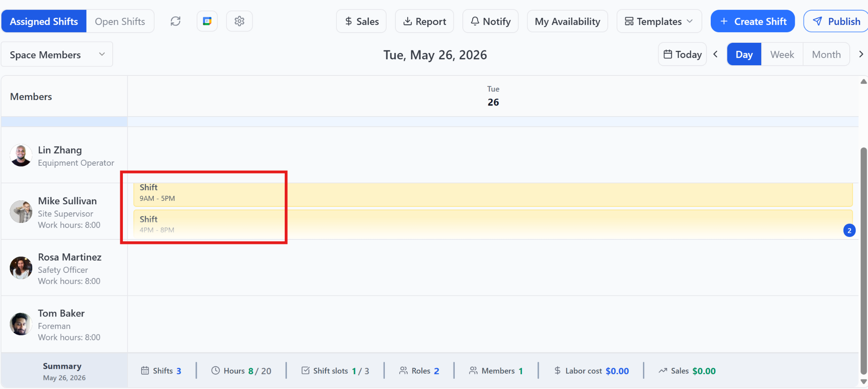This screenshot has width=868, height=389.
Task: Go to next day arrow
Action: coord(861,54)
